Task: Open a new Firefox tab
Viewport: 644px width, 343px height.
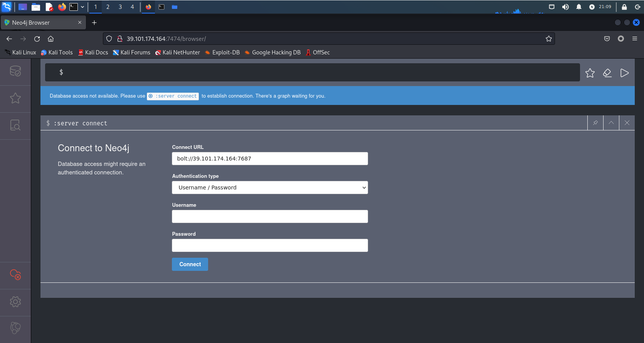Action: pos(94,23)
